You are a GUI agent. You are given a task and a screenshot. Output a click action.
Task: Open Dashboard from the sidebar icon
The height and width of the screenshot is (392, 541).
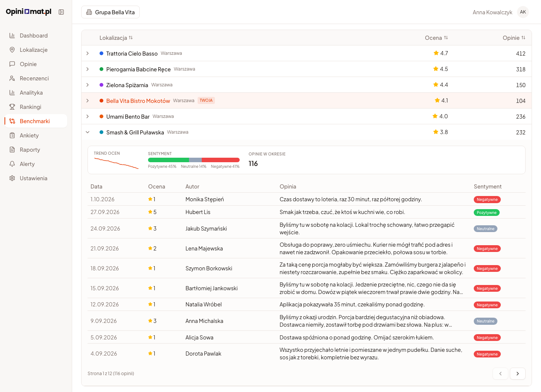click(12, 36)
